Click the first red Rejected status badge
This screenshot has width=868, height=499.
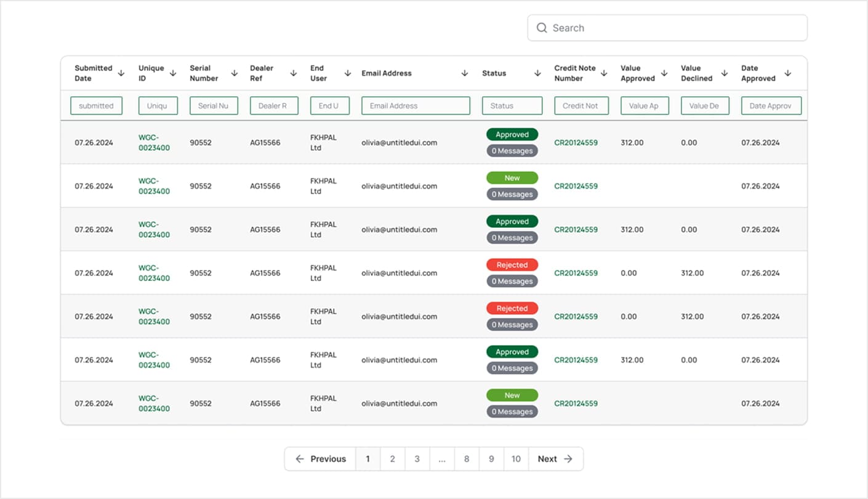coord(512,265)
